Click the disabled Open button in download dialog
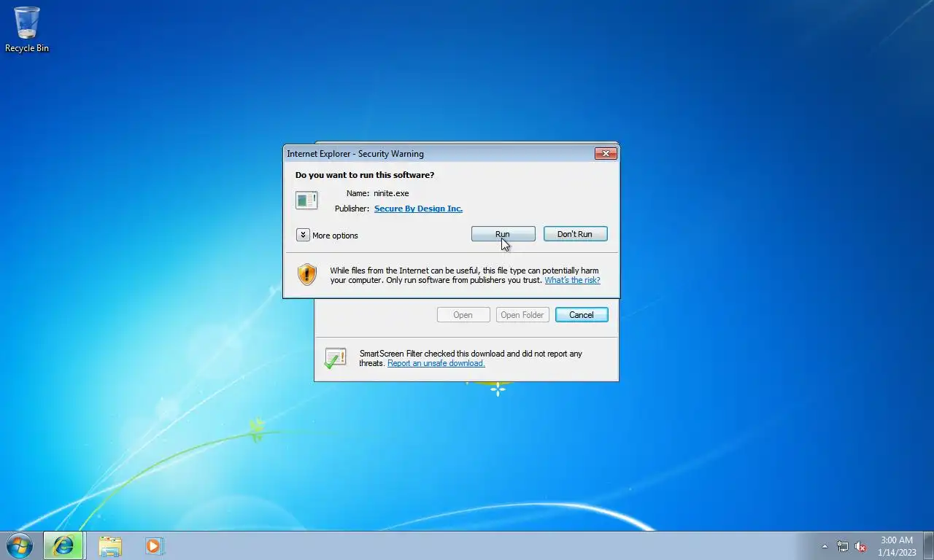Screen dimensions: 934x560 coord(463,315)
